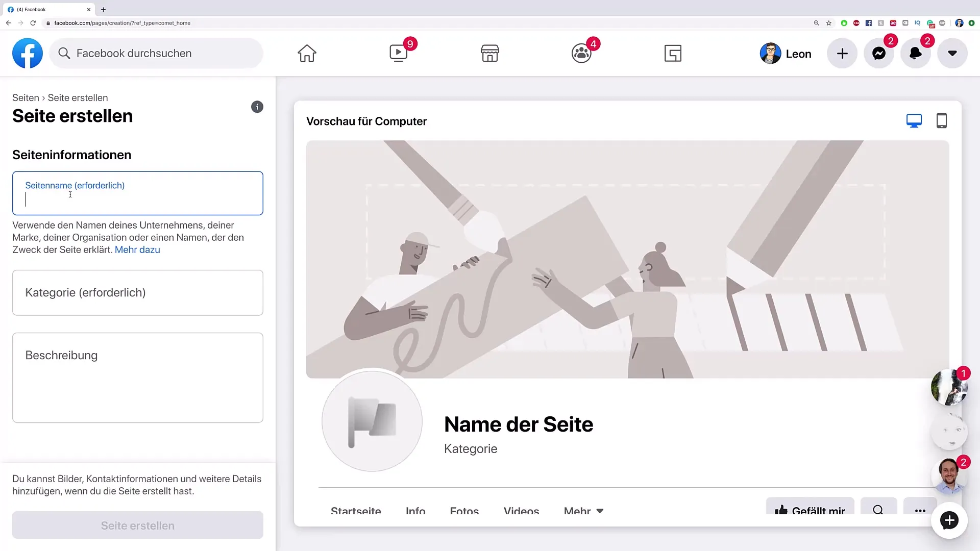Click the Marketplace icon
This screenshot has height=551, width=980.
[x=490, y=53]
